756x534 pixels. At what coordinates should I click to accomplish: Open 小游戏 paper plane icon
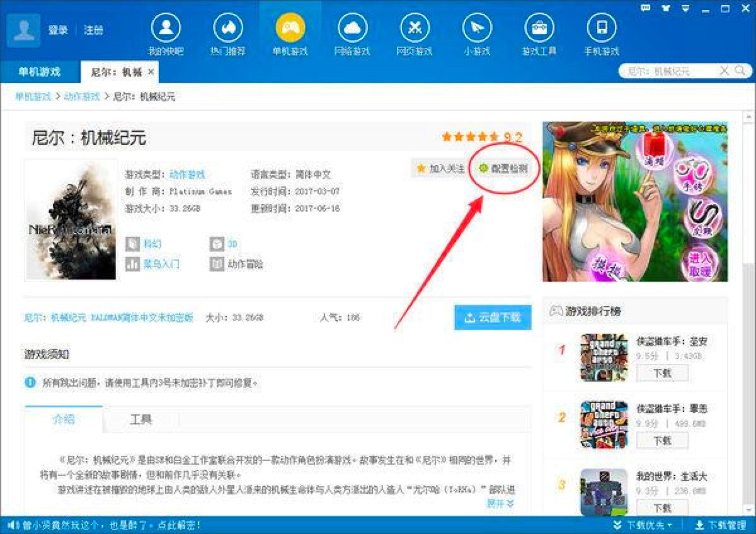point(477,28)
